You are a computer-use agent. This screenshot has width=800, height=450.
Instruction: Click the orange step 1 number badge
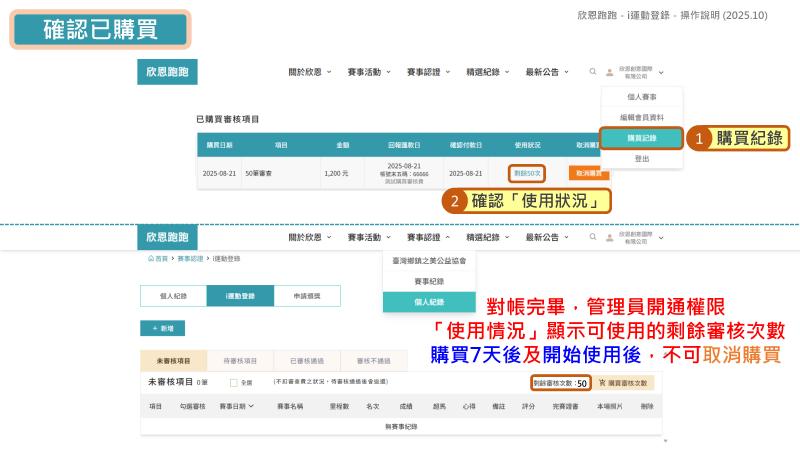(701, 138)
